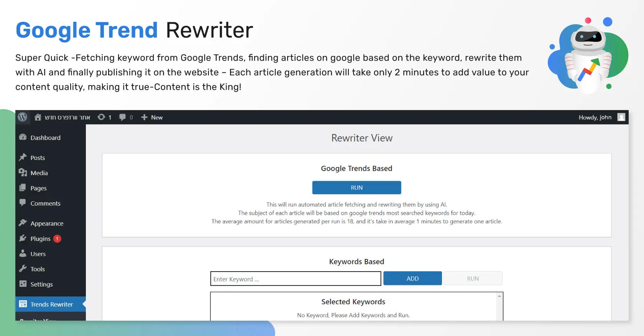
Task: Click the Media library icon
Action: 23,173
